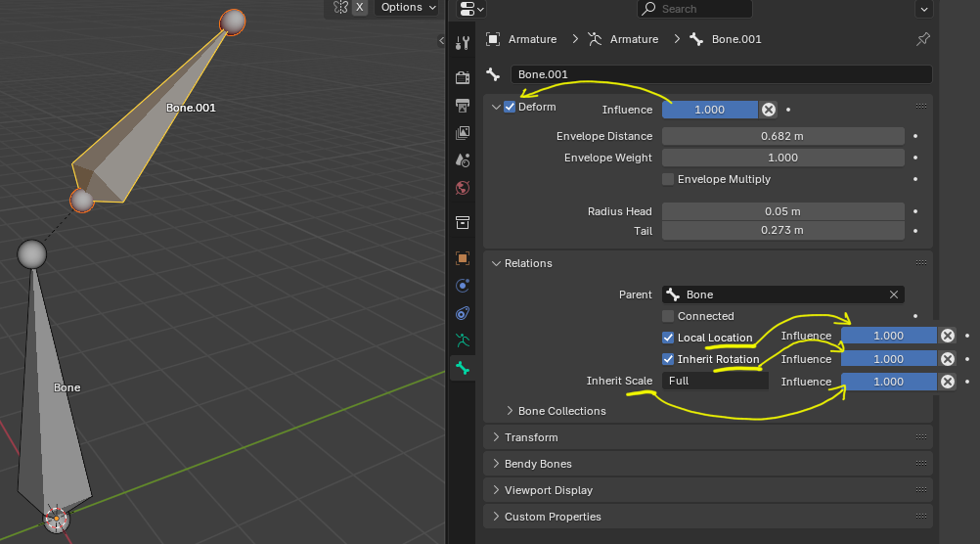Open the Armature data properties tab
Viewport: 980px width, 544px height.
pos(463,340)
